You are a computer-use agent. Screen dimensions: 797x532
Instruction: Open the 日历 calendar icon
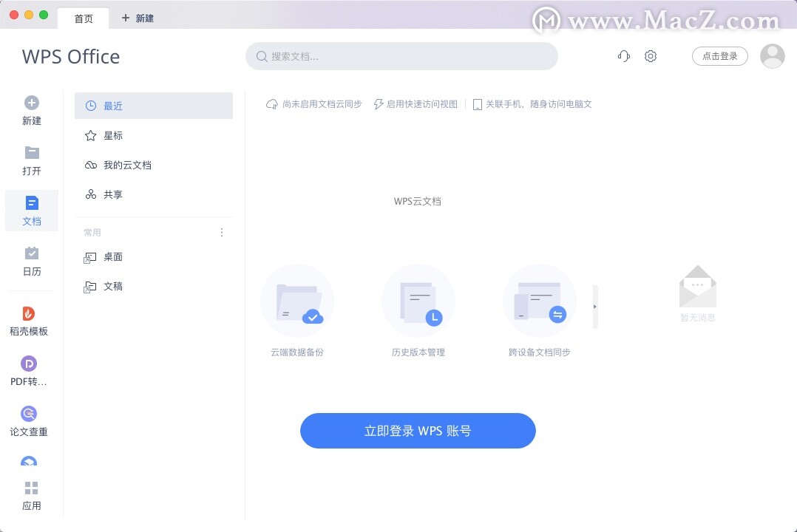32,253
